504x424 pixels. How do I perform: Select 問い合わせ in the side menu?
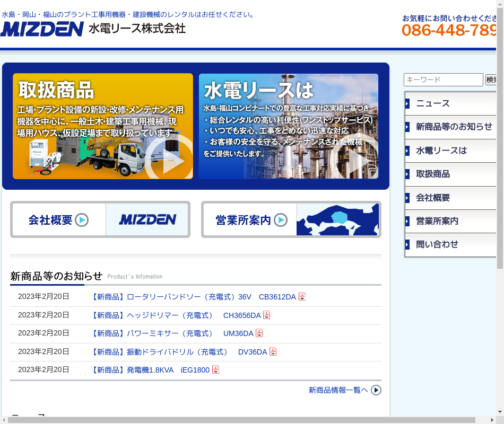pos(451,244)
